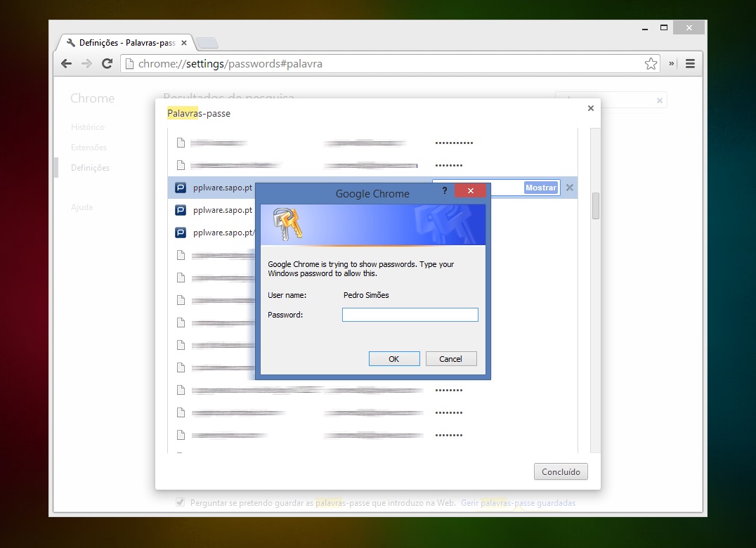Click the first pplware.sapo.pt favicon
This screenshot has width=756, height=548.
(181, 188)
